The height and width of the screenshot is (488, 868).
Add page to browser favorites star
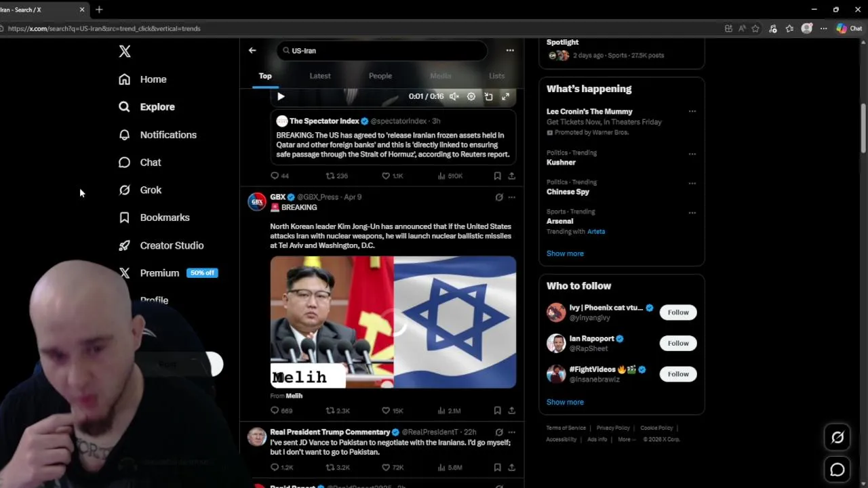(755, 28)
